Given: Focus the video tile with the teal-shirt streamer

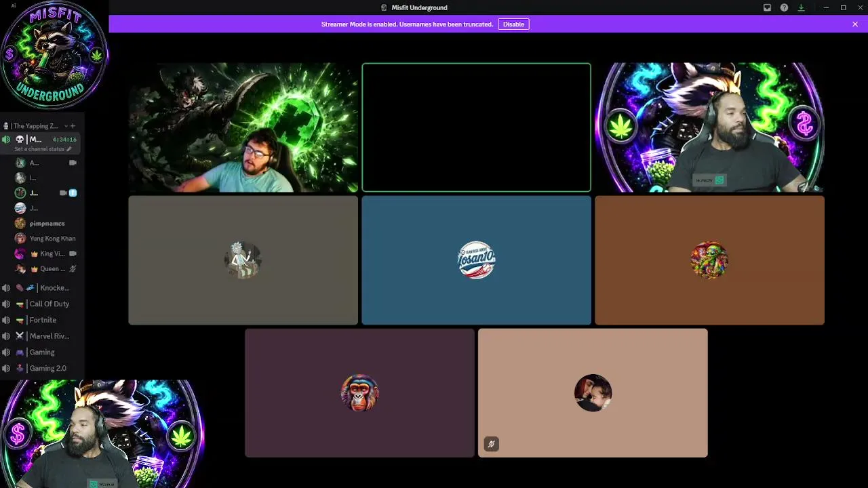Looking at the screenshot, I should point(243,127).
